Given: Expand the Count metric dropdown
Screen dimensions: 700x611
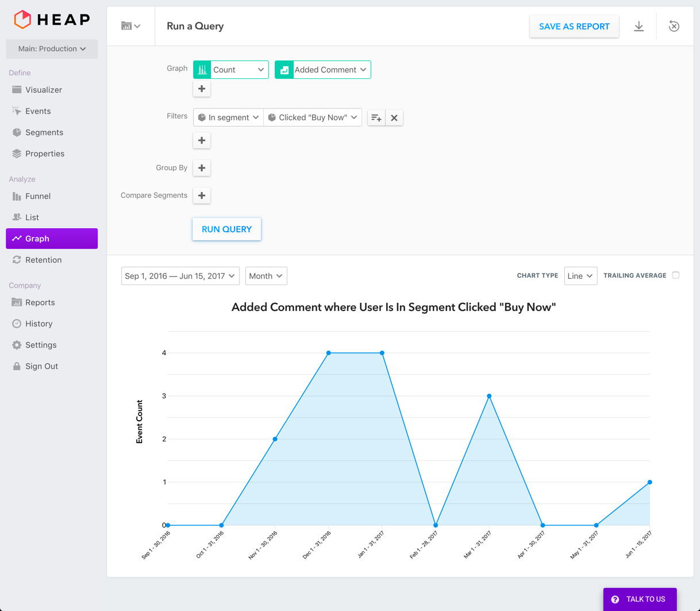Looking at the screenshot, I should [x=231, y=70].
